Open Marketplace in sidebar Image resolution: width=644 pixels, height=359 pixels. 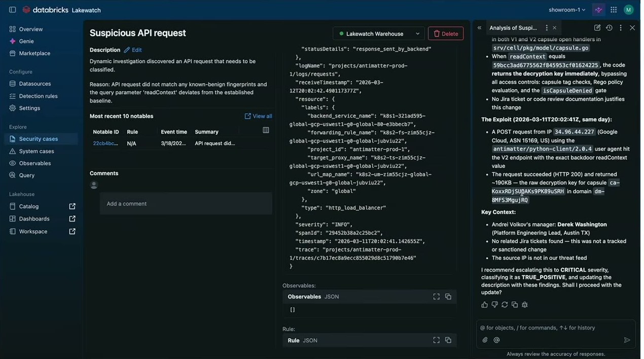42,53
